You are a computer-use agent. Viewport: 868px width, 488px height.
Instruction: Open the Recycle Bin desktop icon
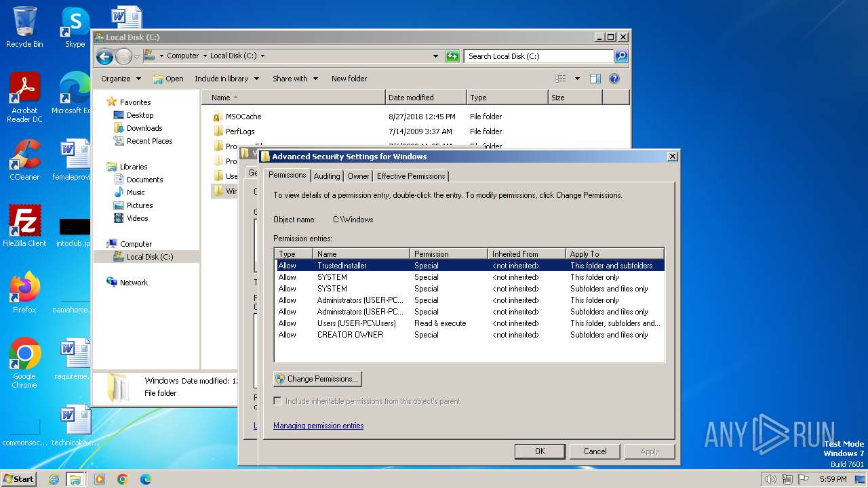click(x=24, y=27)
